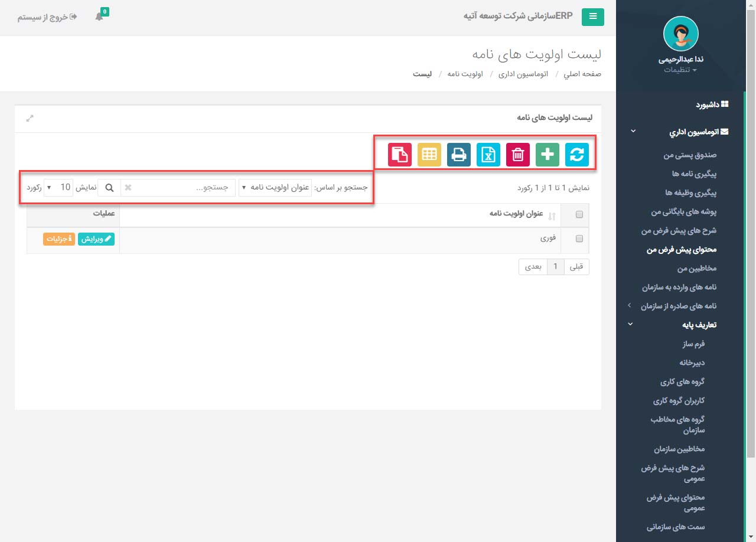Open the records-per-page dropdown showing 10
This screenshot has width=756, height=542.
coord(58,187)
